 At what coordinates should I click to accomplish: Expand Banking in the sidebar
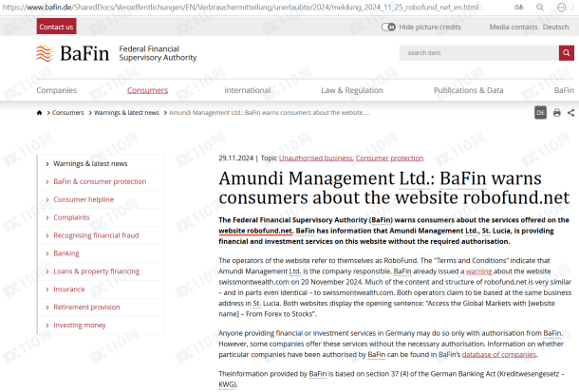click(x=66, y=253)
